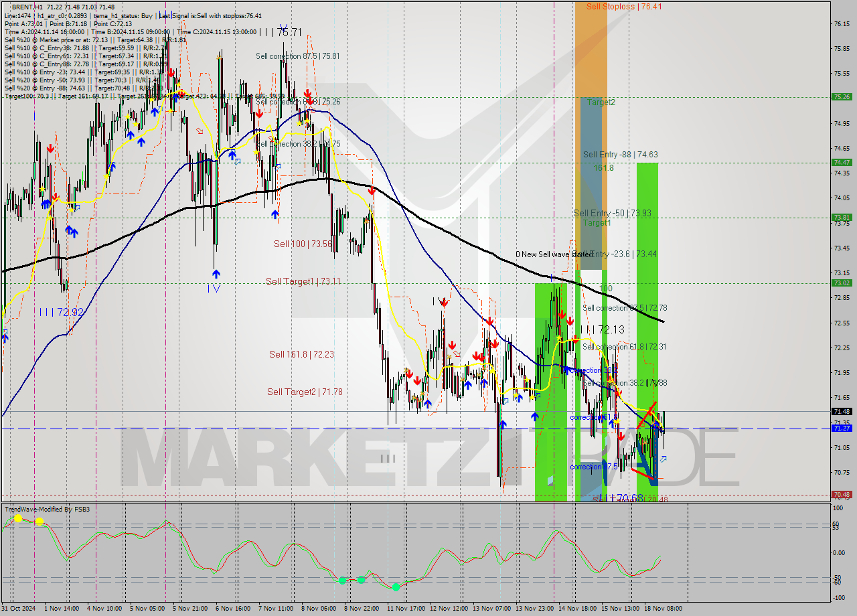
Task: Click the 'Sell Entry -50 | 73.93' label
Action: click(x=612, y=213)
